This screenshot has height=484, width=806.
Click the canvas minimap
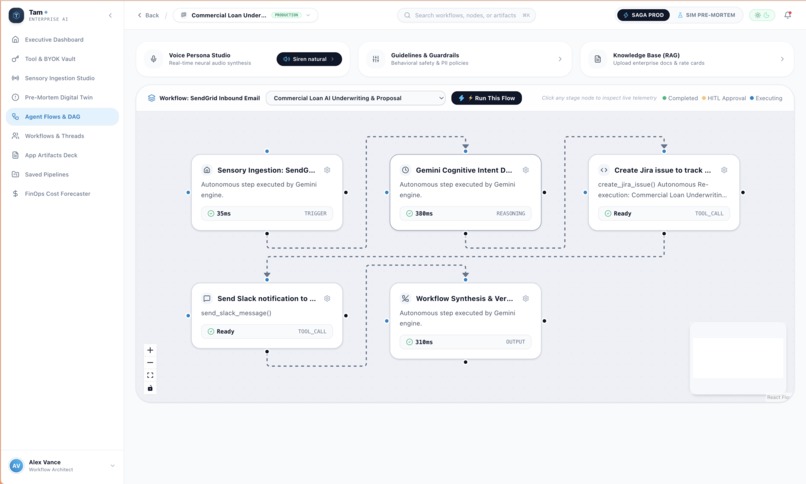(x=738, y=358)
